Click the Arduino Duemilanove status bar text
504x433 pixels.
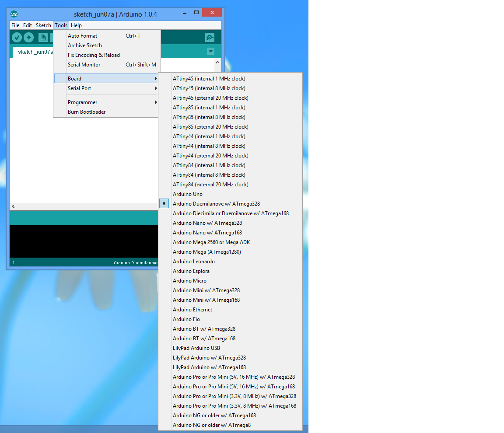136,263
